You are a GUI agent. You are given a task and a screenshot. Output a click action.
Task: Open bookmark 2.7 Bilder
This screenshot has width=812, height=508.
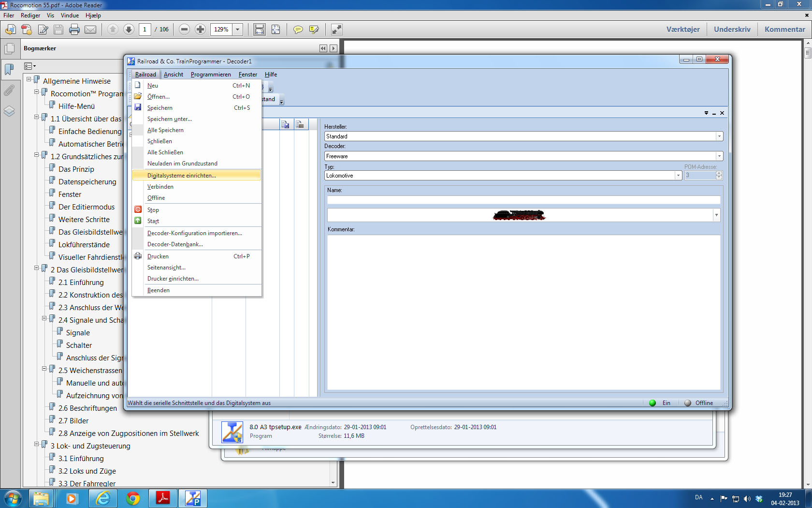(x=73, y=421)
